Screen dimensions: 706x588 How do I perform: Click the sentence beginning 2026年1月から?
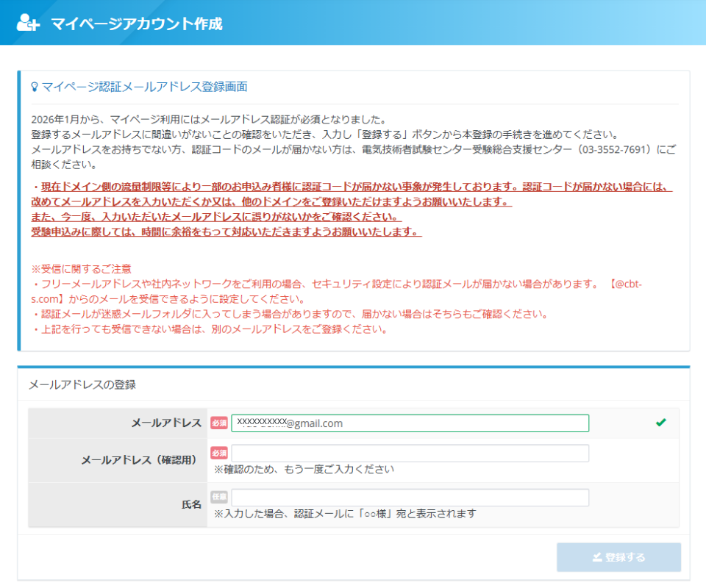coord(209,120)
